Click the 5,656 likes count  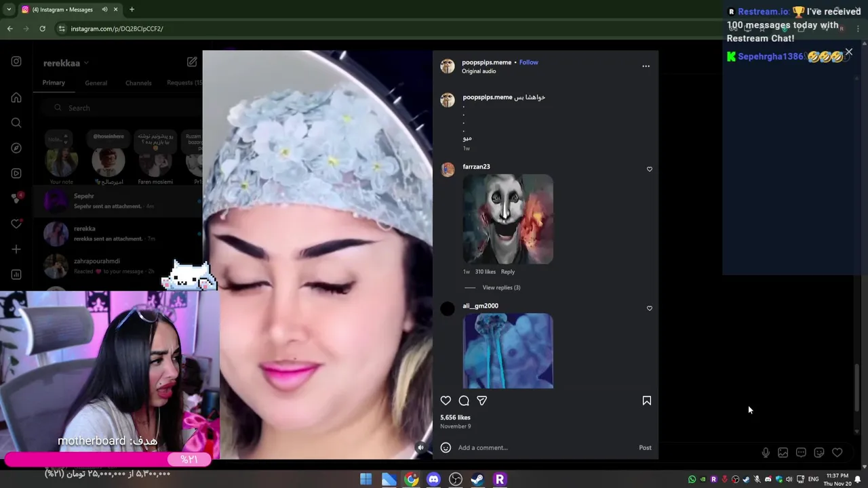pyautogui.click(x=455, y=418)
